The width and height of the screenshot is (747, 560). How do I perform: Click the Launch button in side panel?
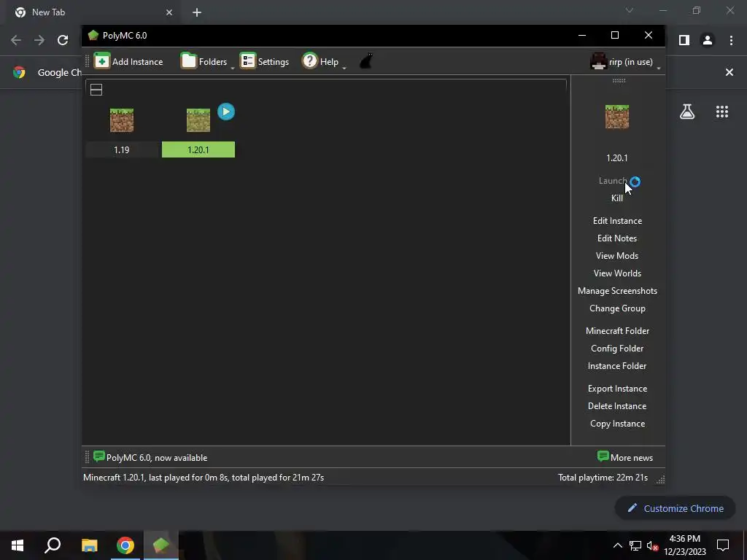[x=613, y=181]
